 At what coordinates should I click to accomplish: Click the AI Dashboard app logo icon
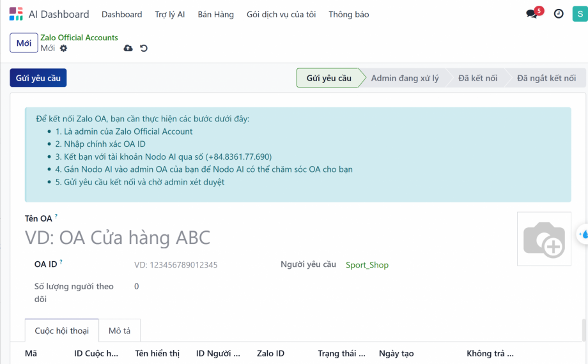click(x=16, y=14)
